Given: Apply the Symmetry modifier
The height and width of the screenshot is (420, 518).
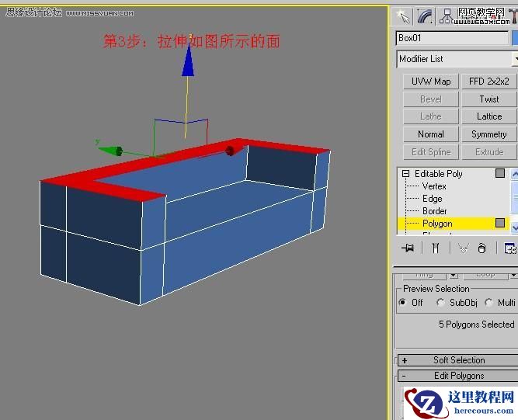Looking at the screenshot, I should (x=489, y=134).
